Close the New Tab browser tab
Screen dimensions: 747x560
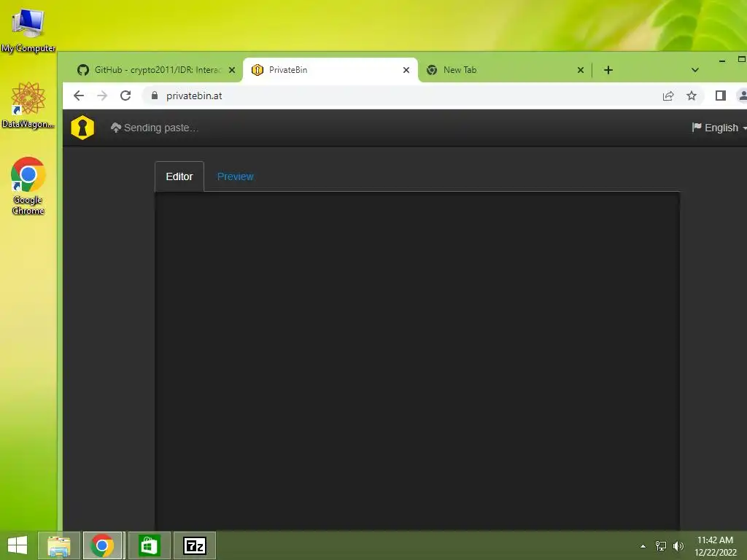tap(580, 70)
